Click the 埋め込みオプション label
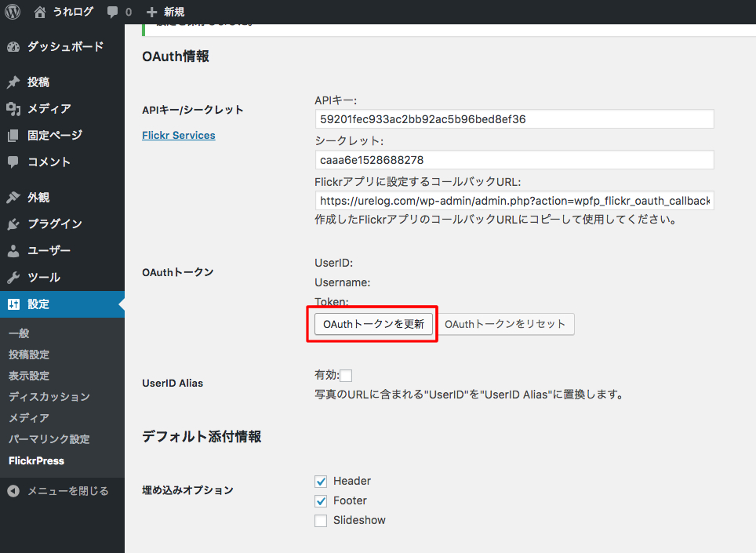The height and width of the screenshot is (553, 756). pyautogui.click(x=187, y=490)
